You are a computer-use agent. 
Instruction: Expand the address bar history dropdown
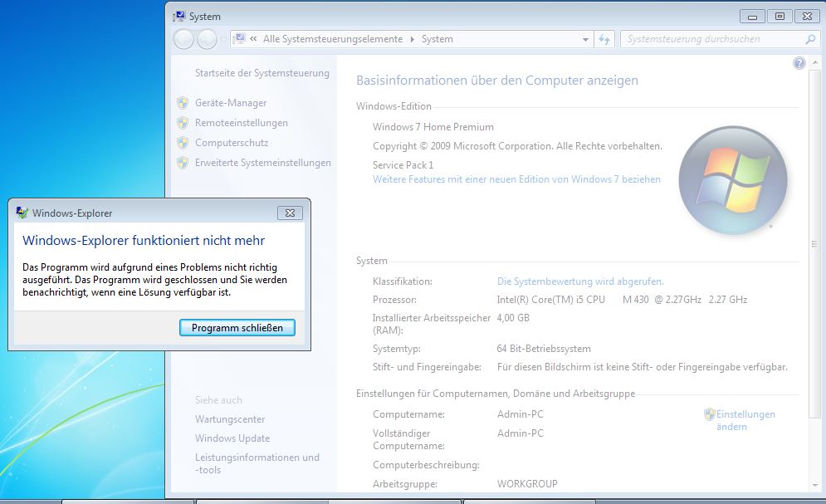(585, 40)
